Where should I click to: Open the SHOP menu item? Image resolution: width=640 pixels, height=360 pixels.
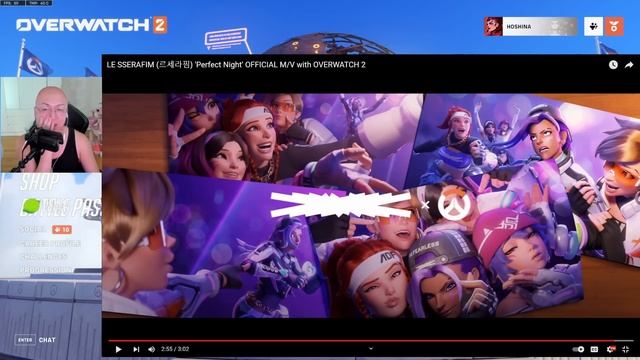(39, 182)
